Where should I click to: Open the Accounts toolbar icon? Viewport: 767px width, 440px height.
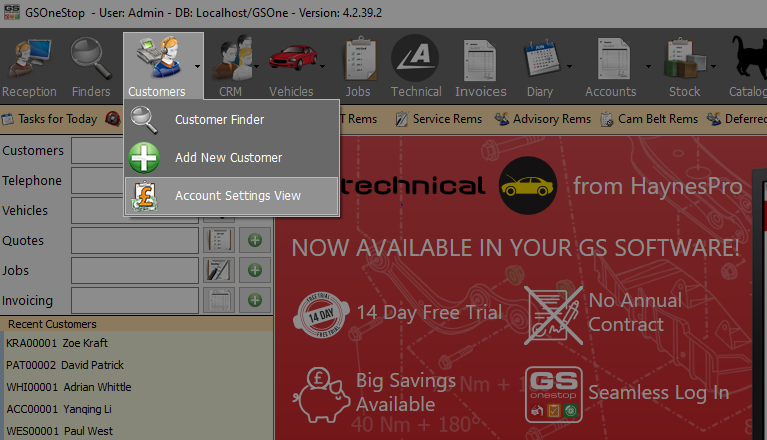coord(611,66)
